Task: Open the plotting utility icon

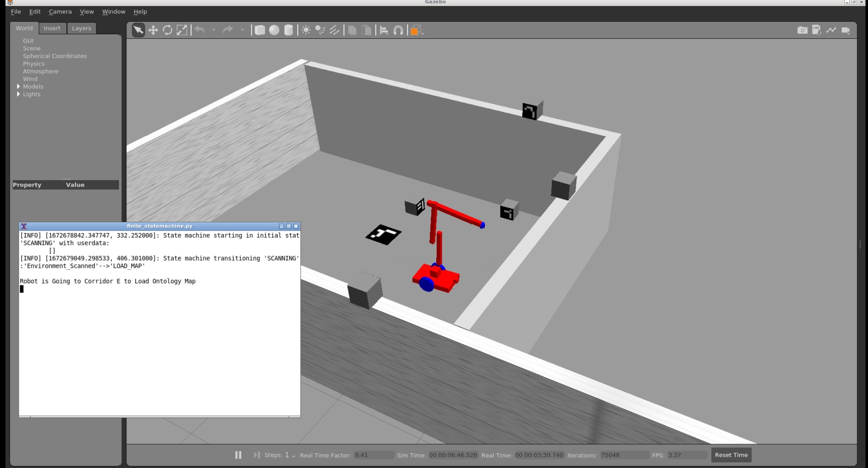Action: pos(830,30)
